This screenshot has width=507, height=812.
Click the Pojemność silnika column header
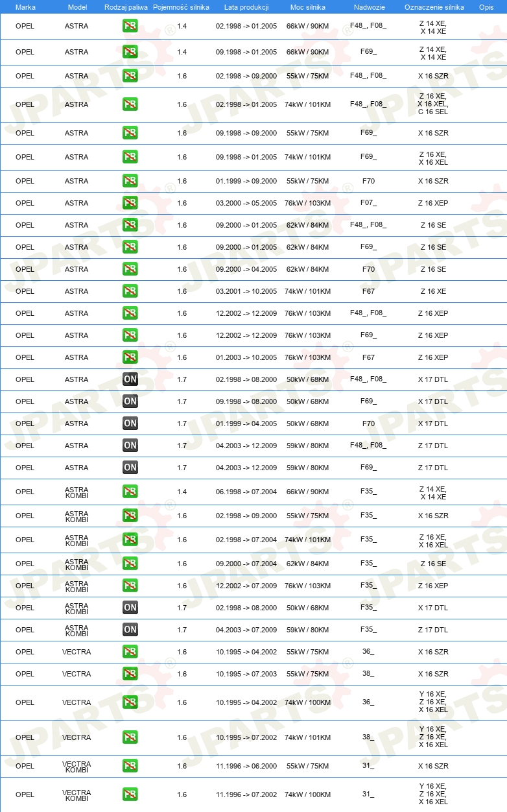click(182, 6)
